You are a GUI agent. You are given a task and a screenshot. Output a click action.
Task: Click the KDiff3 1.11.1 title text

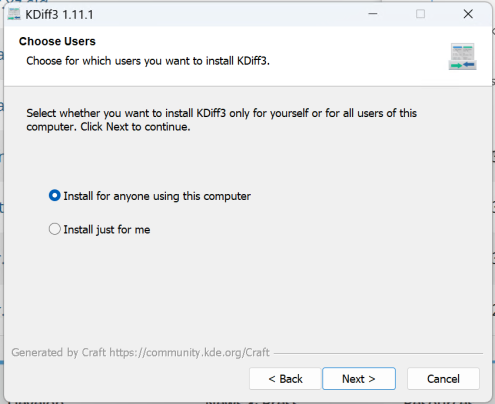(59, 15)
